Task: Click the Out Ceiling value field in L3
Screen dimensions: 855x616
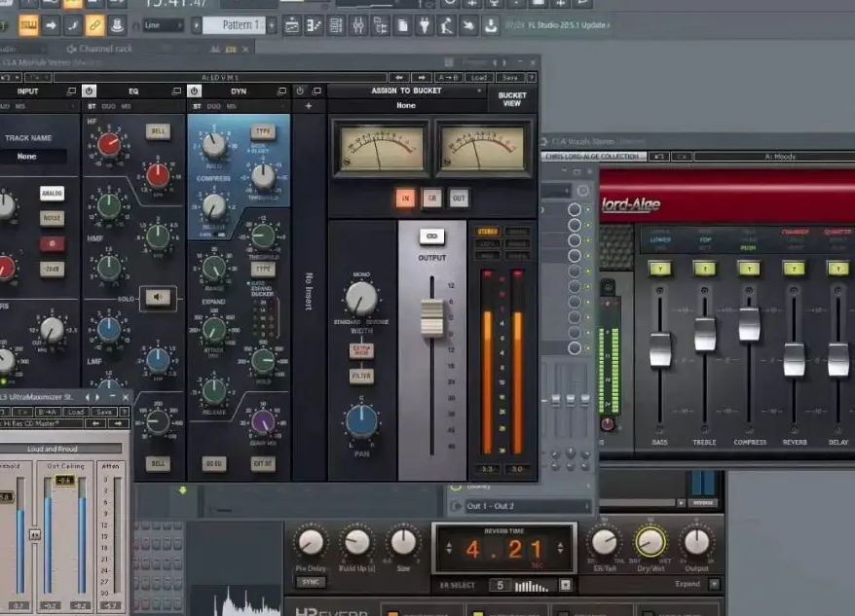Action: pos(65,481)
